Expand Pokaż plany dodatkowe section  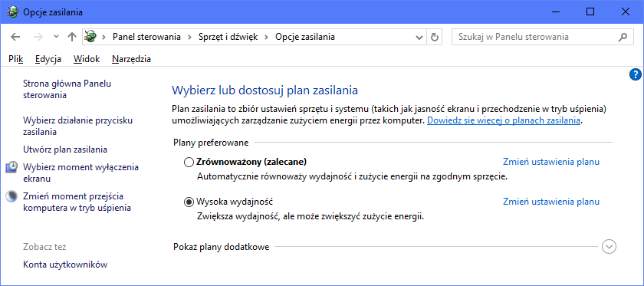point(609,247)
